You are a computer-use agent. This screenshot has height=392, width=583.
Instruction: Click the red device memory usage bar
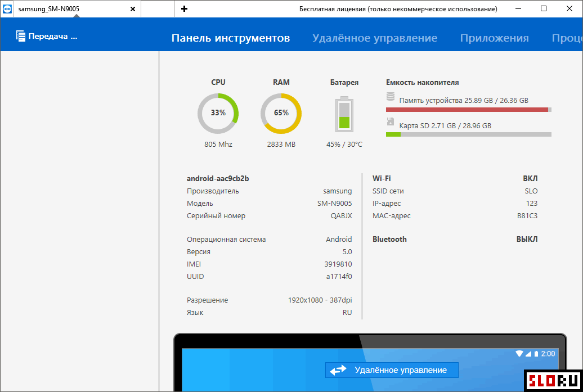pyautogui.click(x=468, y=109)
